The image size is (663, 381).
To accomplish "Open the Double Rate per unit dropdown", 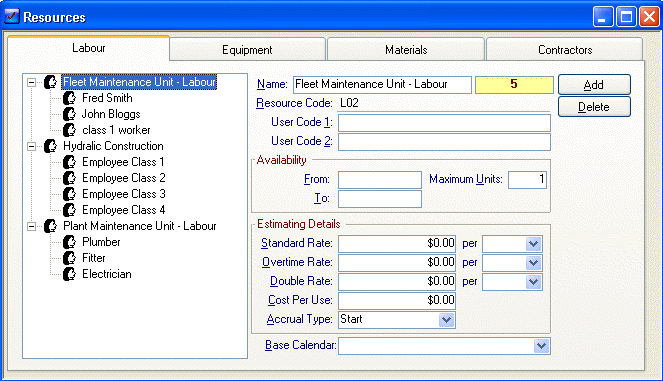I will tap(534, 282).
